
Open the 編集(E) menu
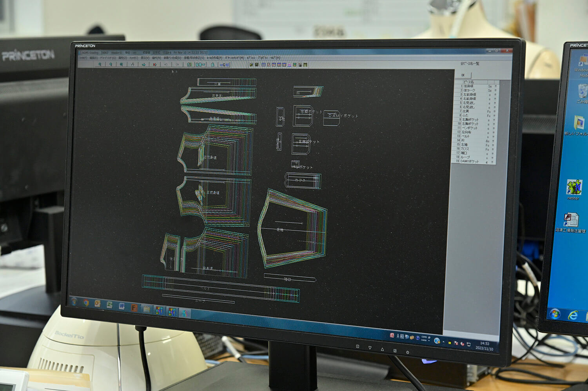click(x=93, y=58)
